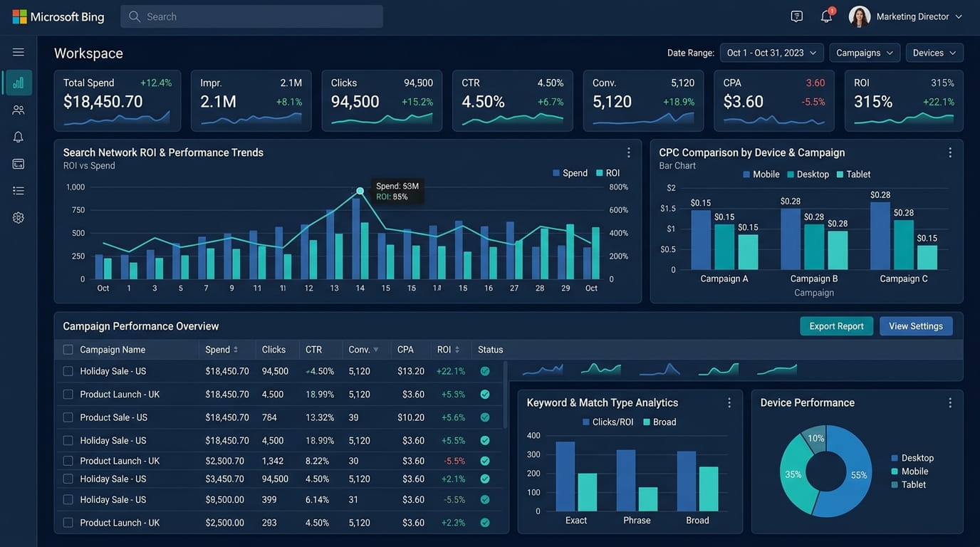Click the Mobile legend swatch in CPC chart
This screenshot has width=980, height=547.
746,174
